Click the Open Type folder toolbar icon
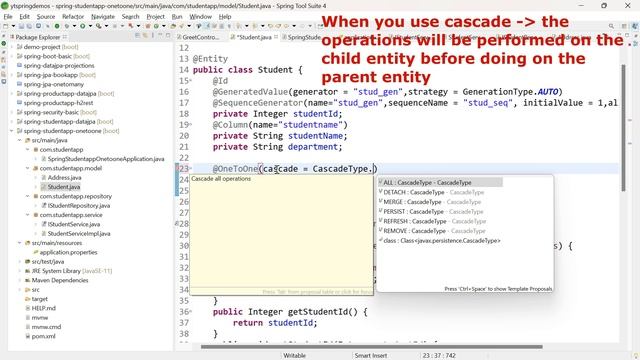 click(x=173, y=26)
